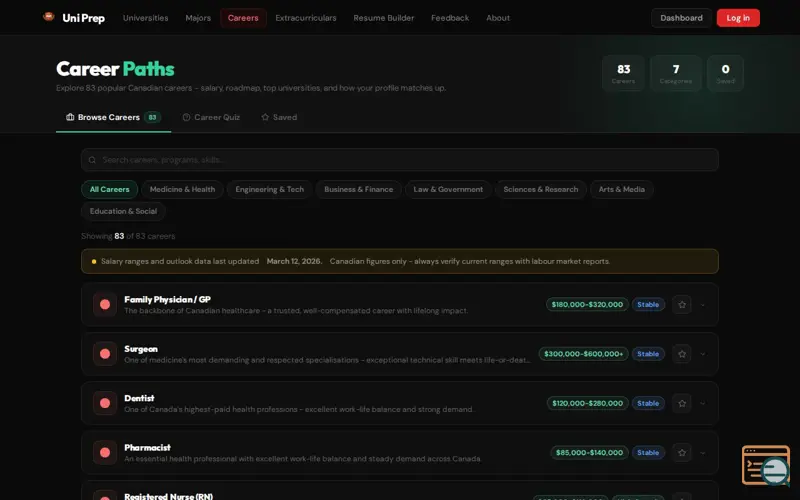Click the Surgeon red category icon
Screen dimensions: 800x500
[x=105, y=354]
